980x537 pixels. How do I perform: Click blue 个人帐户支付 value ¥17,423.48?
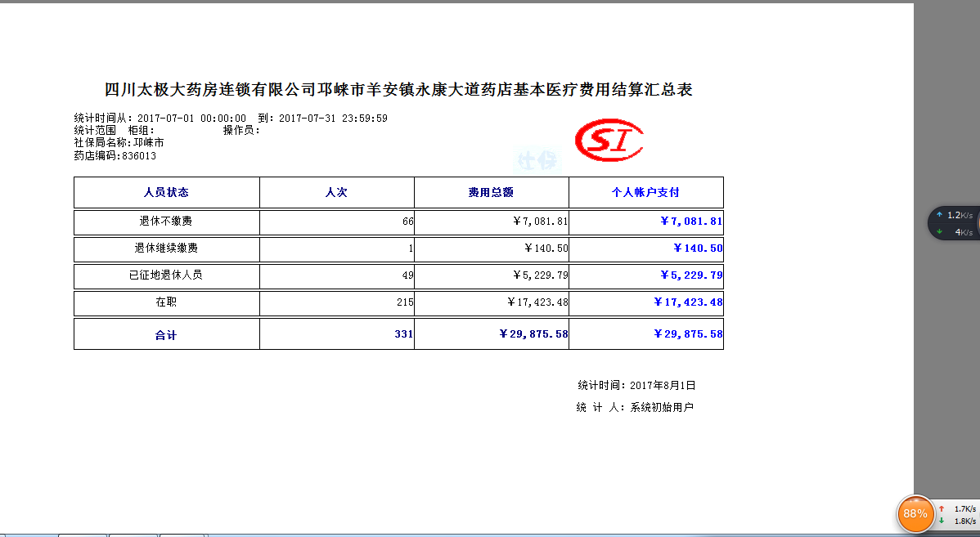688,302
